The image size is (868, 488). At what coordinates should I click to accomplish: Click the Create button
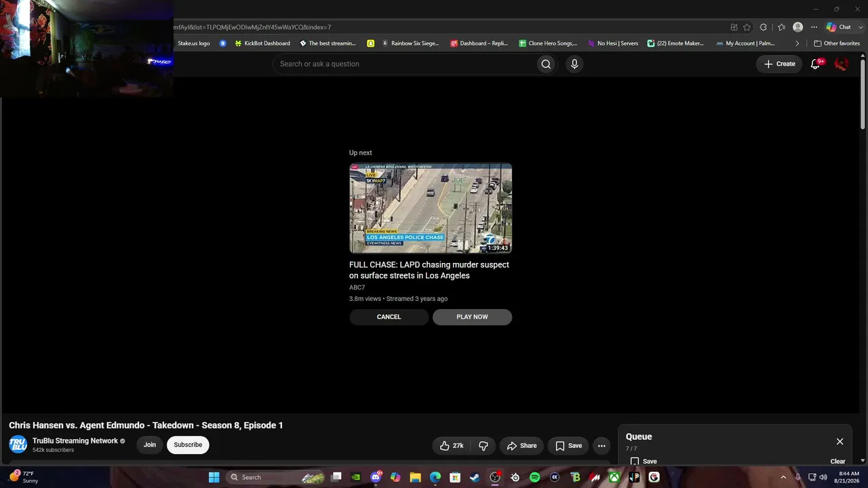[x=780, y=64]
